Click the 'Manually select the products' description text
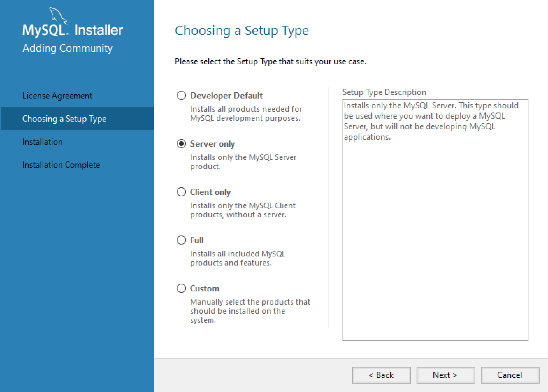Screen dimensions: 548x392 (x=250, y=311)
